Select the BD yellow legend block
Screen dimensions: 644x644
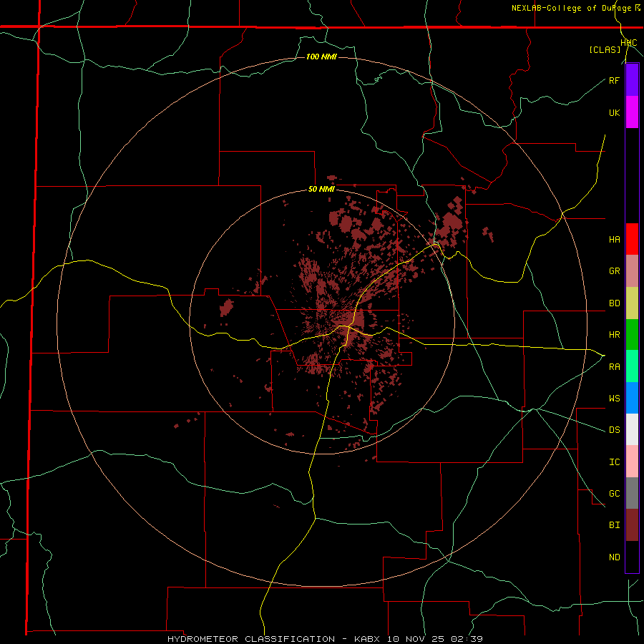(x=632, y=303)
